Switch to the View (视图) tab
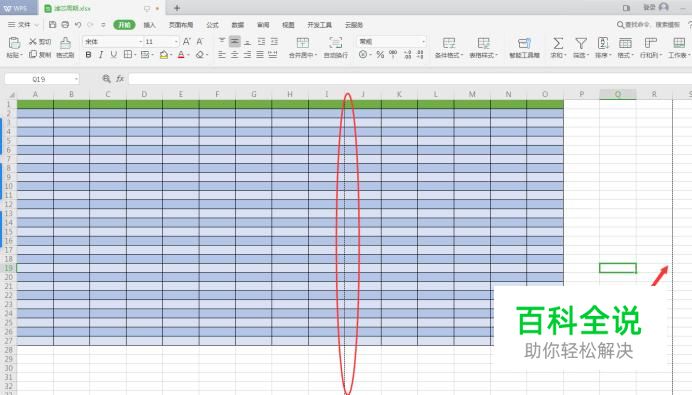Image resolution: width=692 pixels, height=395 pixels. coord(288,25)
